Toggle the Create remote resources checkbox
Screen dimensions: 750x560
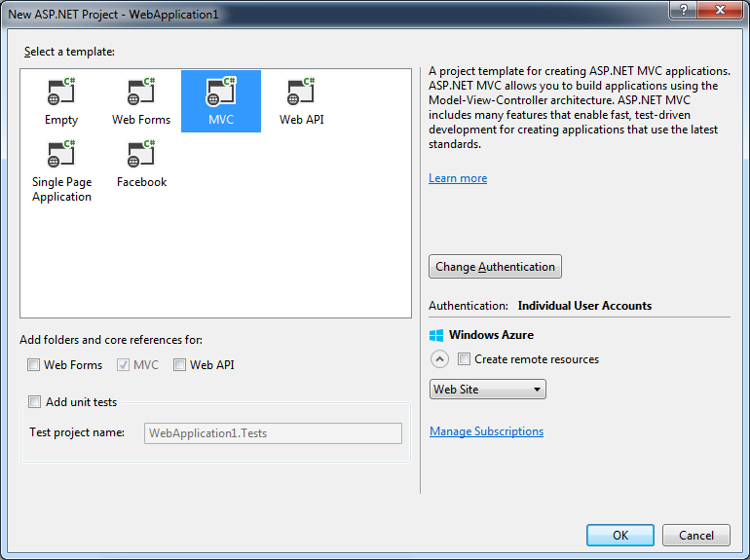(x=465, y=359)
